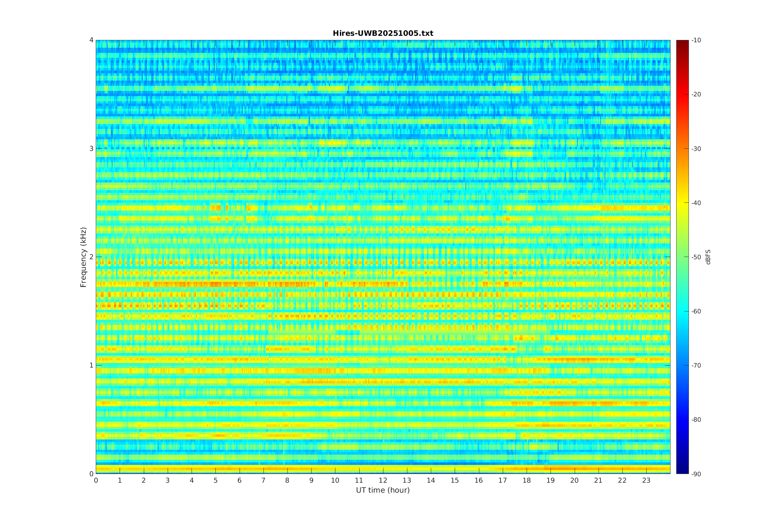Click the -50 tick label on the colorbar

696,257
